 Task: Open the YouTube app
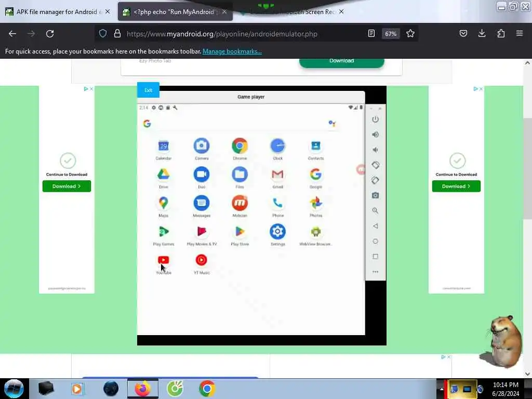164,260
